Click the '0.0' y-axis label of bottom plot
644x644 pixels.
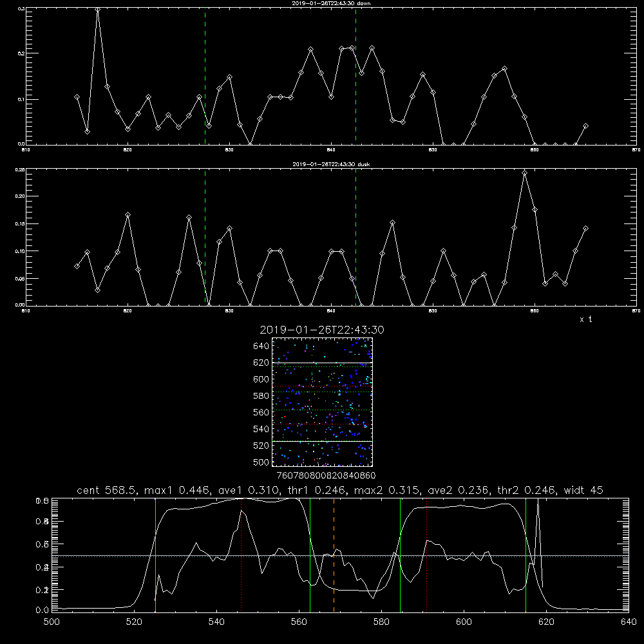click(x=43, y=611)
